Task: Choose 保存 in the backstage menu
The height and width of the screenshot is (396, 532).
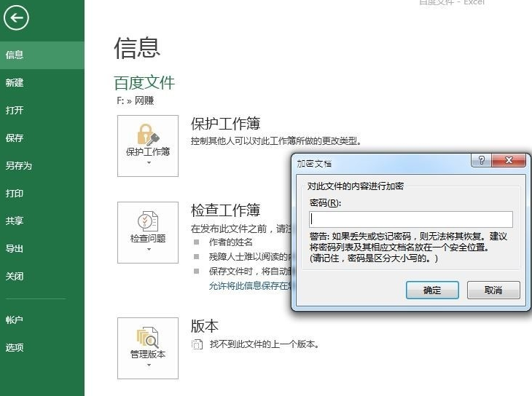Action: (42, 138)
